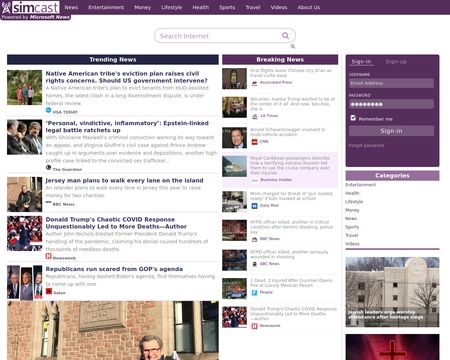Screen dimensions: 450x360
Task: Toggle the Remember me checkbox
Action: click(x=353, y=118)
